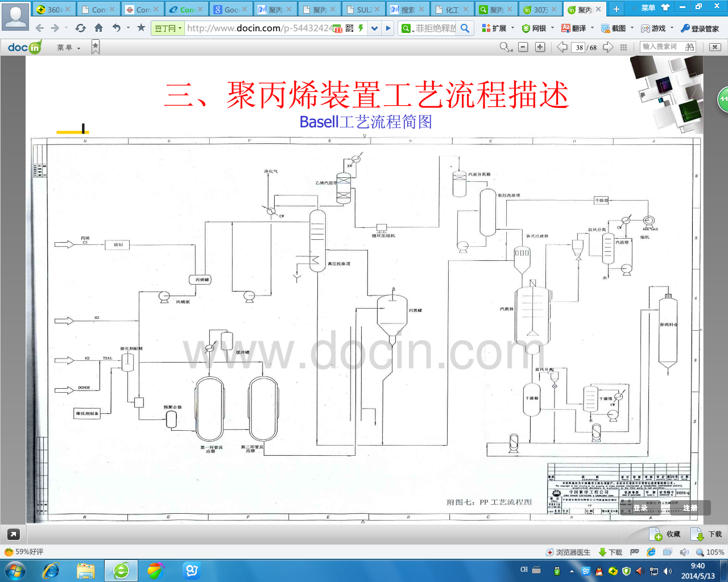Click the browser skin shirt icon
Image resolution: width=728 pixels, height=582 pixels.
click(x=665, y=8)
